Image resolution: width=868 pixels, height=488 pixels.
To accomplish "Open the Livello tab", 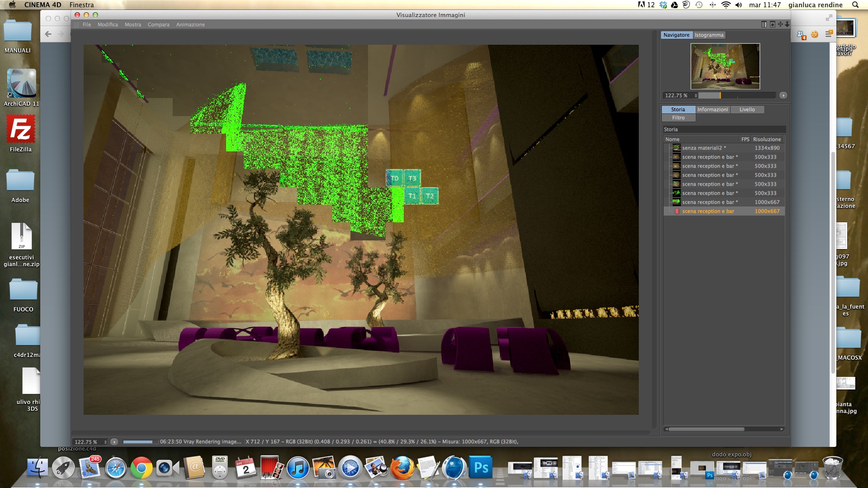I will 747,109.
